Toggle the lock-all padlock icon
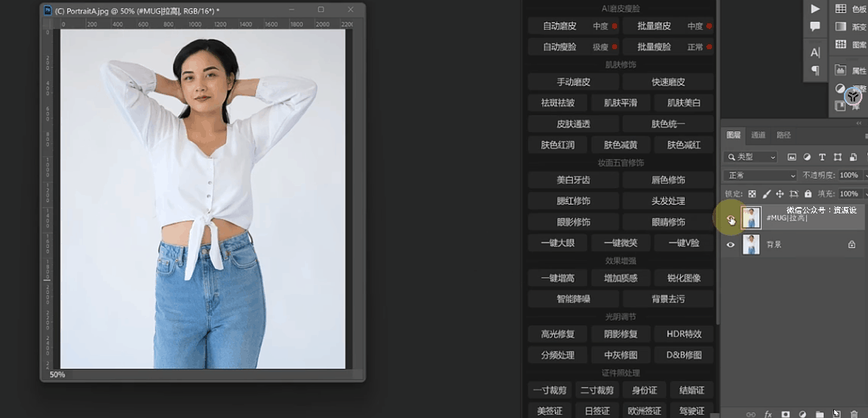868x418 pixels. click(x=808, y=194)
